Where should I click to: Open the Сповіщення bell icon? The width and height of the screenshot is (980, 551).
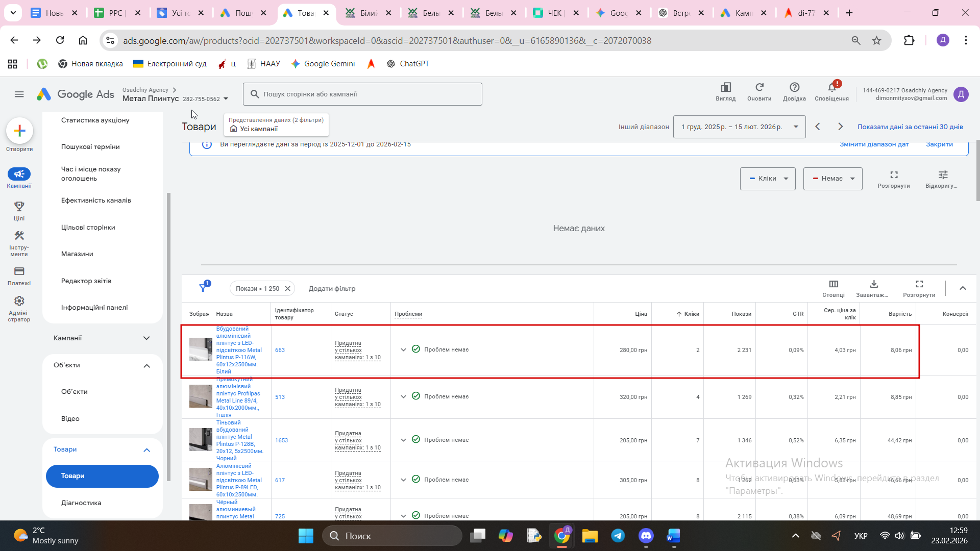coord(831,87)
